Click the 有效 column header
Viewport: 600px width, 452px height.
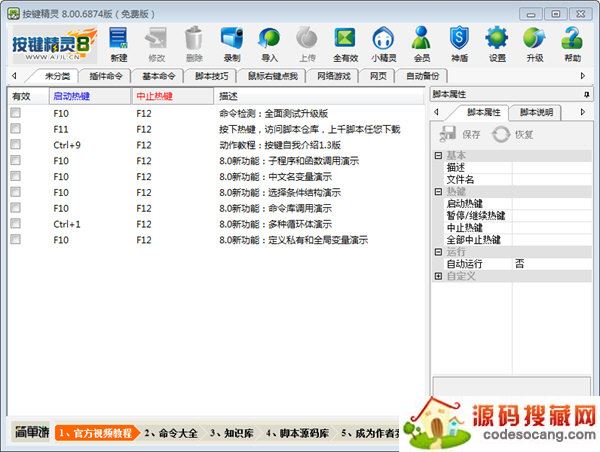pyautogui.click(x=28, y=96)
